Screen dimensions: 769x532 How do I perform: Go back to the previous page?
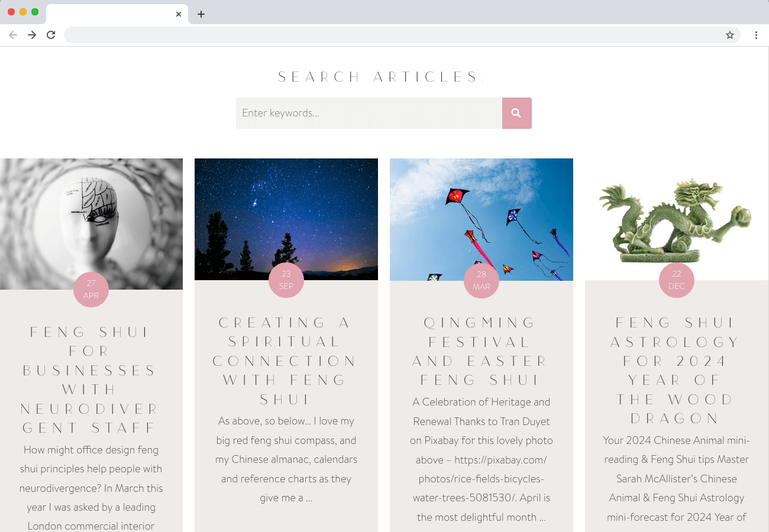(x=13, y=35)
